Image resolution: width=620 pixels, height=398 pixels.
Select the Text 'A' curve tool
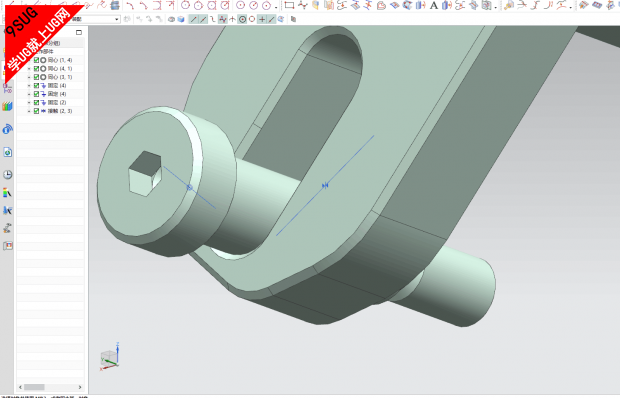pyautogui.click(x=434, y=6)
